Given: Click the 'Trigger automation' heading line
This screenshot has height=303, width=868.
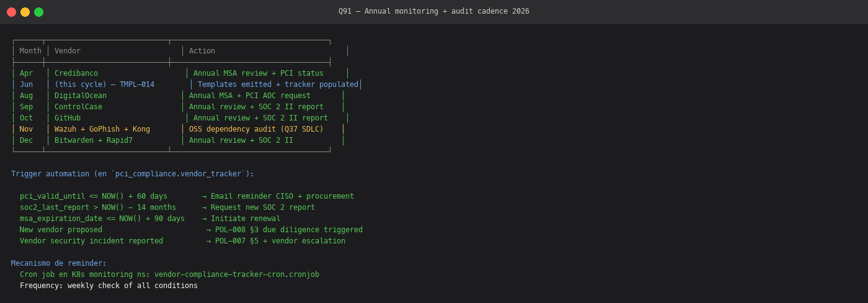Looking at the screenshot, I should click(x=133, y=174).
